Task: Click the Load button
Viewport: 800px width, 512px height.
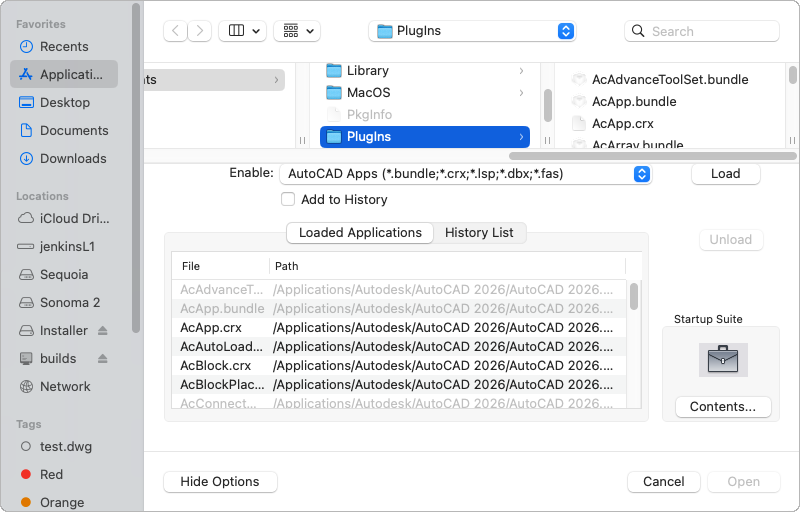Action: [725, 174]
